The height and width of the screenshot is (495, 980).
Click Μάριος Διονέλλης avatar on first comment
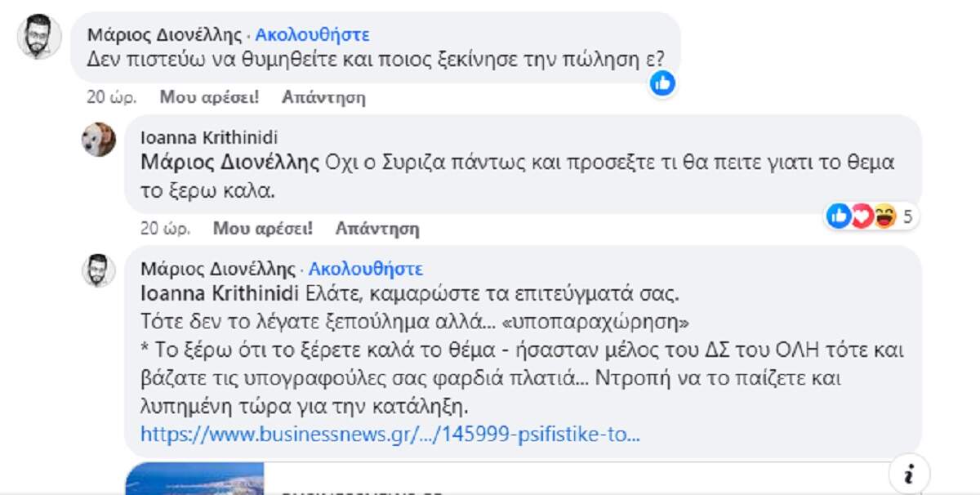(x=39, y=37)
